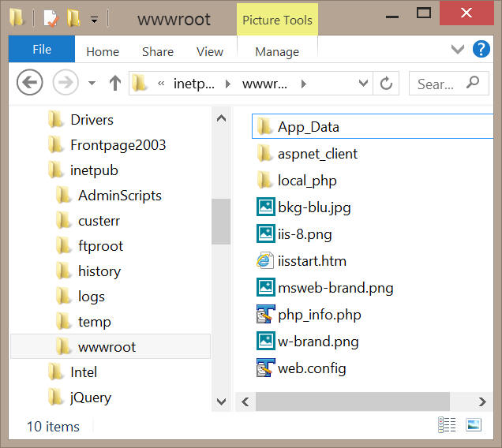Image resolution: width=502 pixels, height=448 pixels.
Task: Select the aspnet_client folder icon
Action: tap(264, 154)
